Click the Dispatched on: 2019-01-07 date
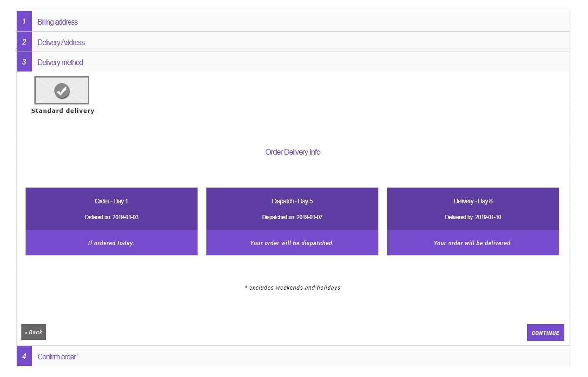Viewport: 588px width, 377px height. (x=292, y=217)
